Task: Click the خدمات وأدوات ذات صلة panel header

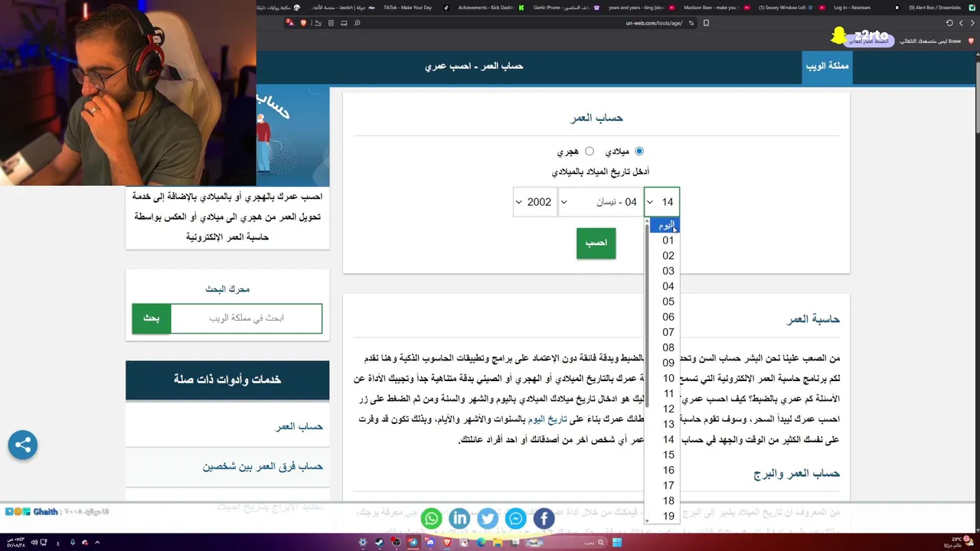Action: point(227,380)
